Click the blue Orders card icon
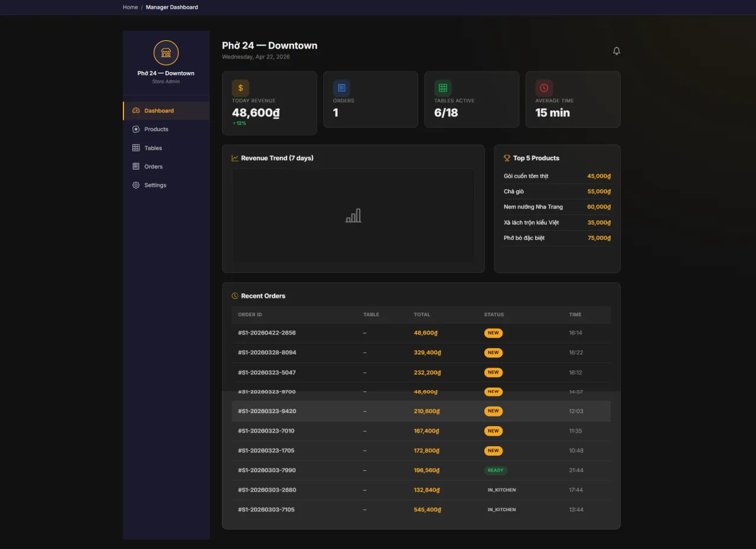This screenshot has width=756, height=549. point(341,88)
